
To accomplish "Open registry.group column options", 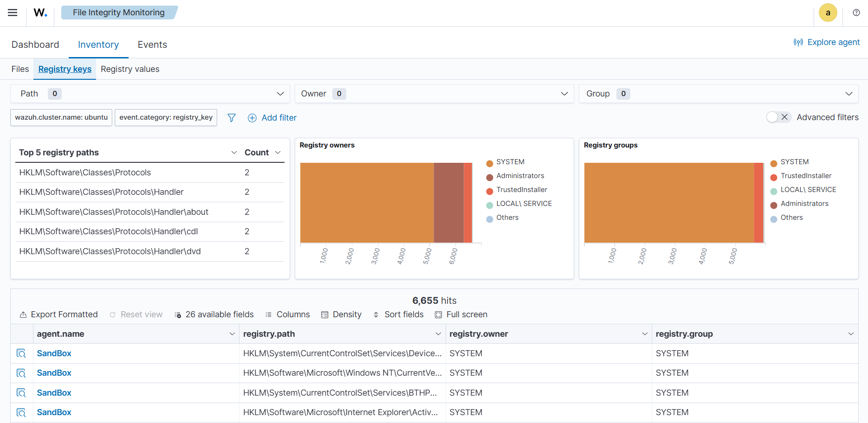I will [851, 334].
